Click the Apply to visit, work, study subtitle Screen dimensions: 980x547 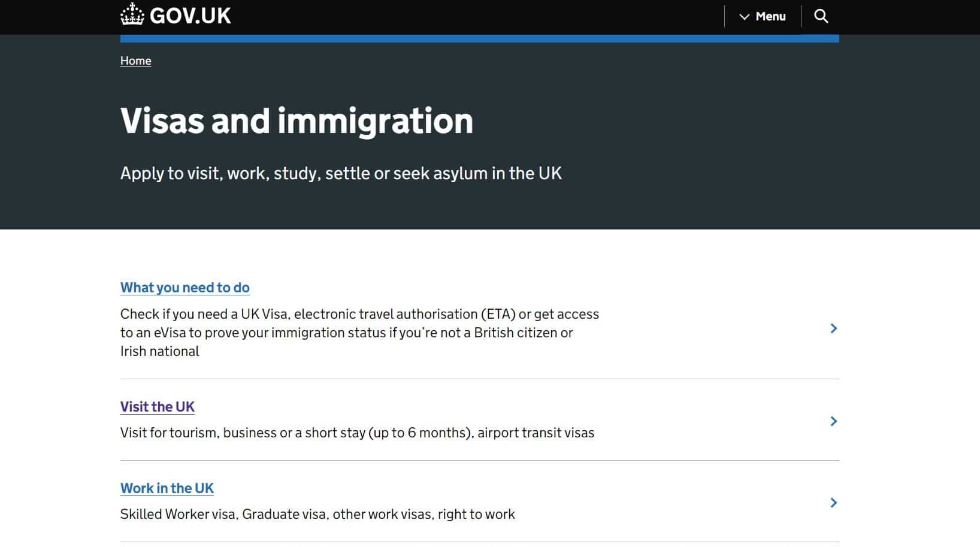tap(341, 173)
